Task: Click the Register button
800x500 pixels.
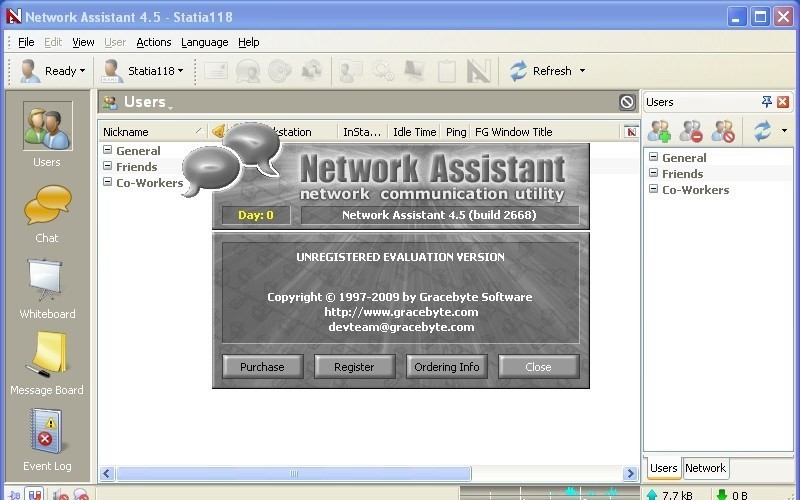Action: pyautogui.click(x=354, y=367)
